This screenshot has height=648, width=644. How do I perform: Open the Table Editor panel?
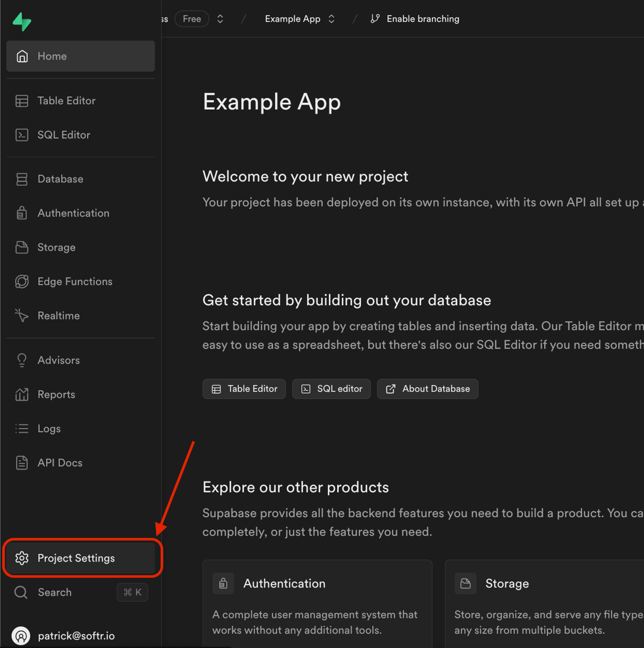(66, 101)
